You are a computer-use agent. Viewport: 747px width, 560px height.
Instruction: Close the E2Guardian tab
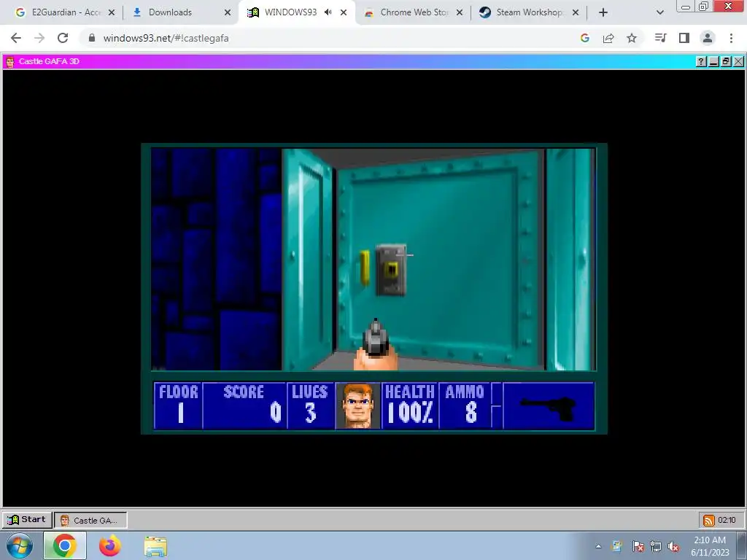coord(112,13)
